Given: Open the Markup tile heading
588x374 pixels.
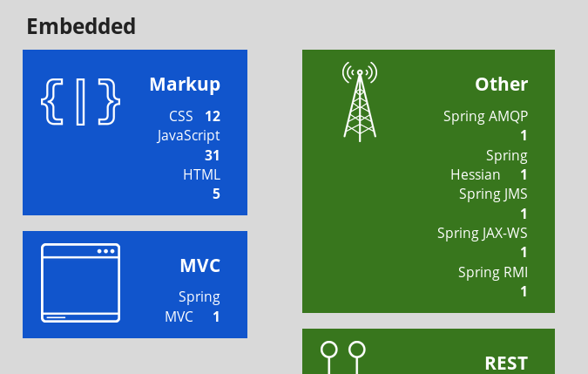Looking at the screenshot, I should pyautogui.click(x=185, y=84).
